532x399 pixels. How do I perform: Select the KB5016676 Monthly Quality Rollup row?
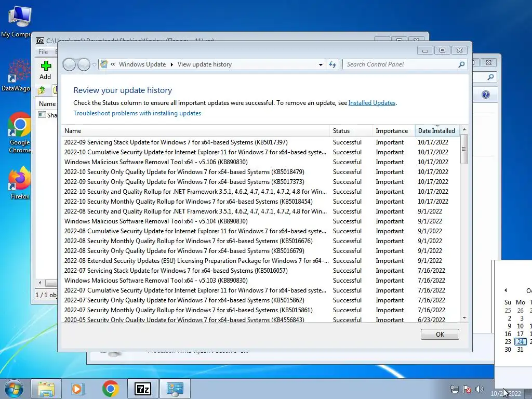[261, 241]
